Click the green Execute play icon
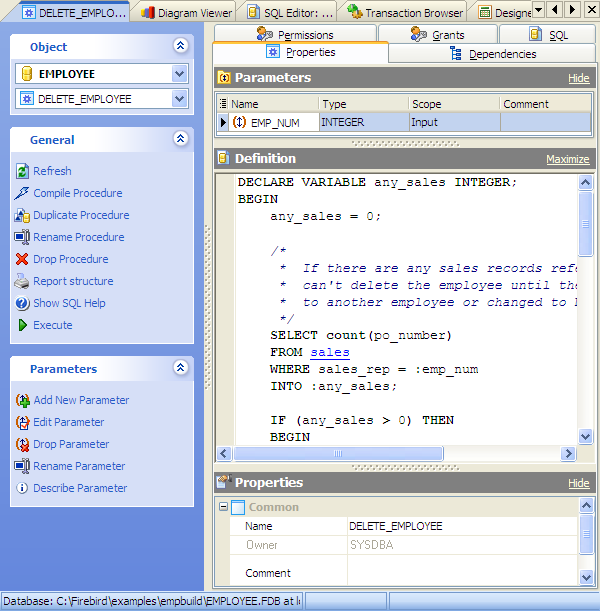This screenshot has width=600, height=611. [x=23, y=325]
